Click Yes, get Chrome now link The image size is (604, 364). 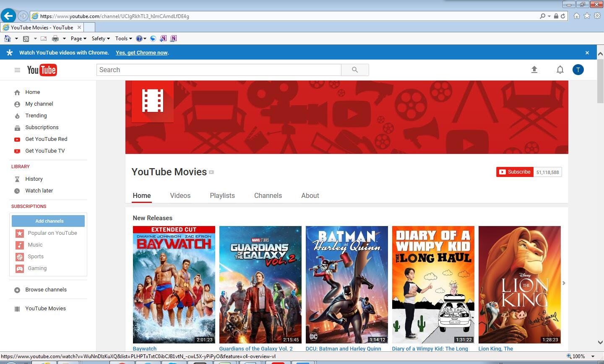coord(142,53)
